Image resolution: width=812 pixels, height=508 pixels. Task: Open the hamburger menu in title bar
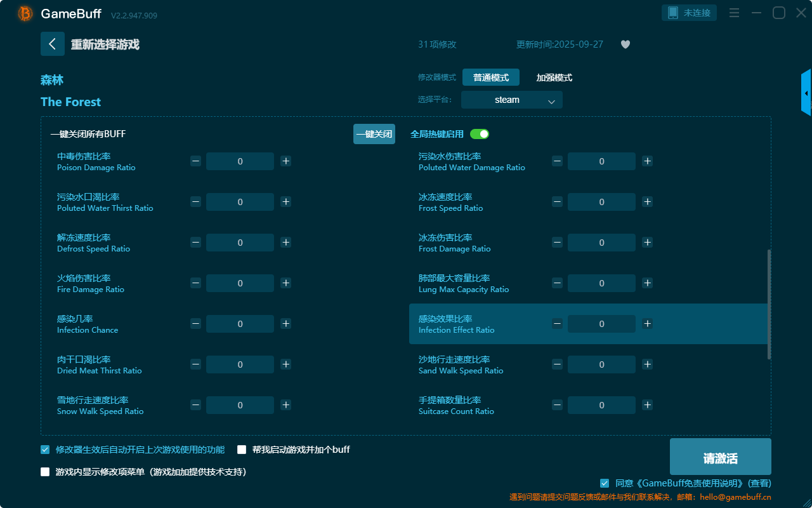click(734, 13)
